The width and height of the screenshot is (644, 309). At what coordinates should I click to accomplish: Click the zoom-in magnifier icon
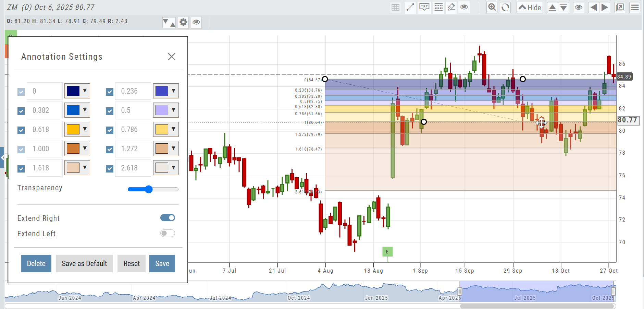[492, 7]
